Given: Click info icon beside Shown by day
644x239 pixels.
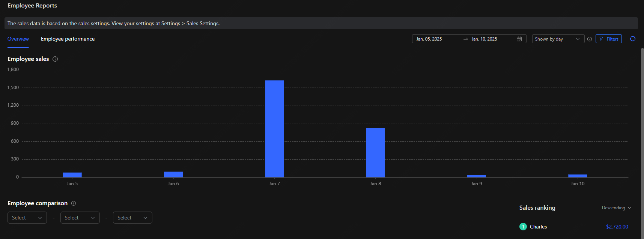Looking at the screenshot, I should tap(590, 39).
